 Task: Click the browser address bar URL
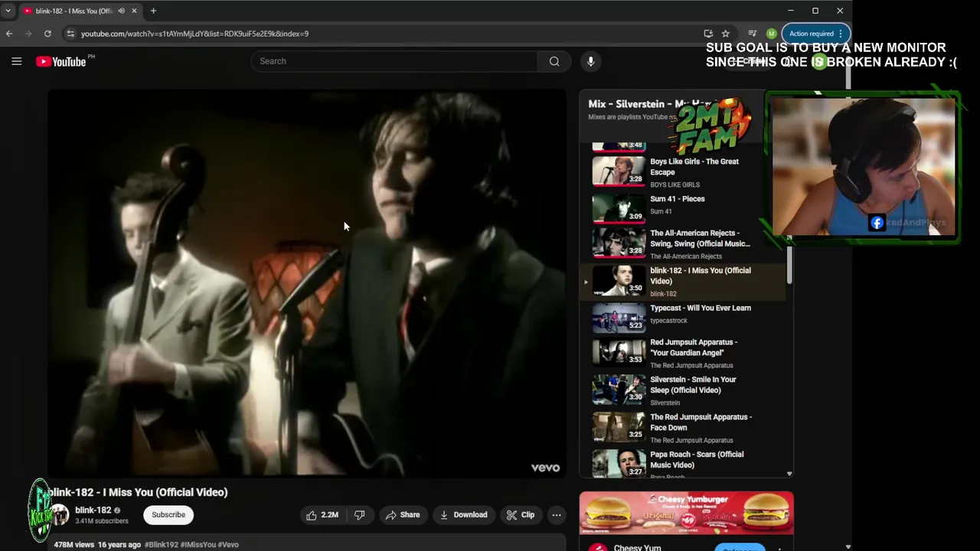(x=194, y=34)
